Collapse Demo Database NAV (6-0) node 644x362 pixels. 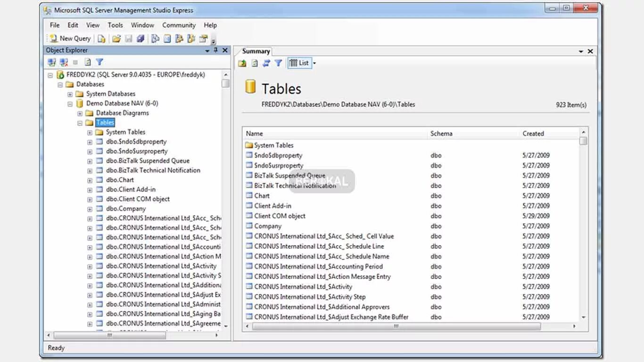(70, 104)
